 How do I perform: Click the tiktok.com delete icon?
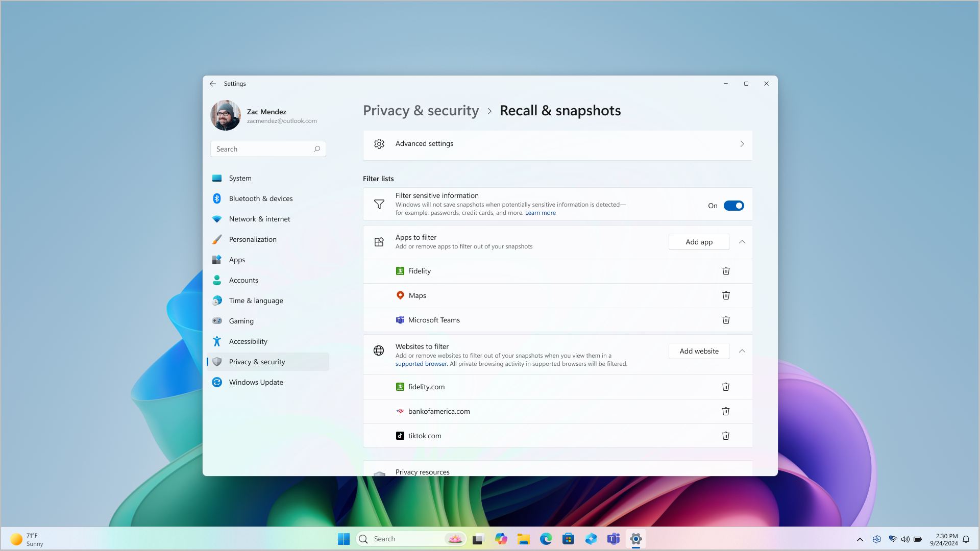point(726,435)
